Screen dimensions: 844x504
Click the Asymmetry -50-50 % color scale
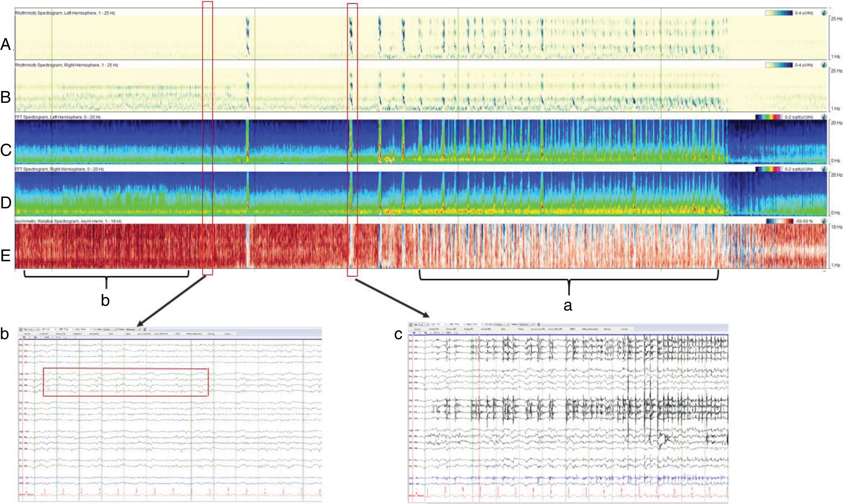pos(780,221)
